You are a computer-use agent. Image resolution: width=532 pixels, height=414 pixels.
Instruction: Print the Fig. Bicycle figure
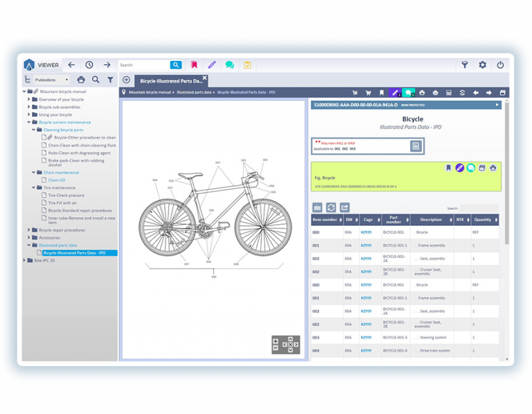493,168
